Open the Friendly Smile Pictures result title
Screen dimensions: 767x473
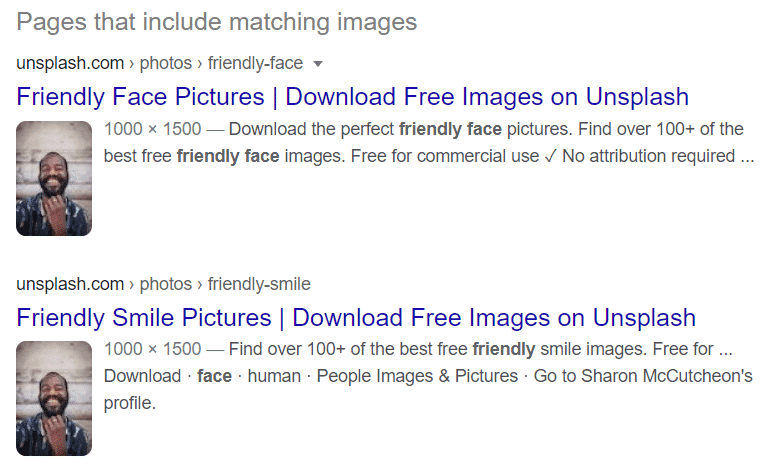[x=356, y=317]
